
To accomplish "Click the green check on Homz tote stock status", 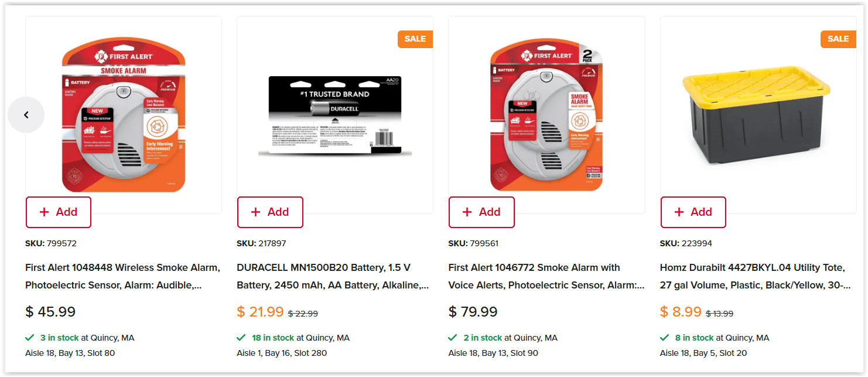I will pyautogui.click(x=664, y=338).
